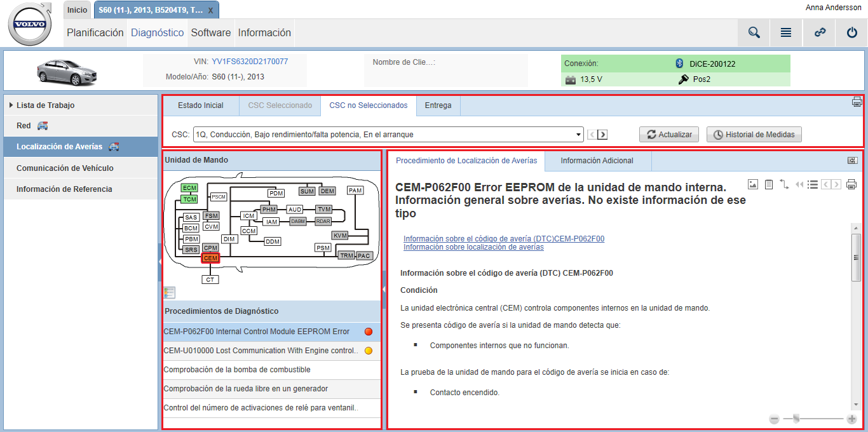Select the next CSC arrow
The image size is (868, 432).
602,135
